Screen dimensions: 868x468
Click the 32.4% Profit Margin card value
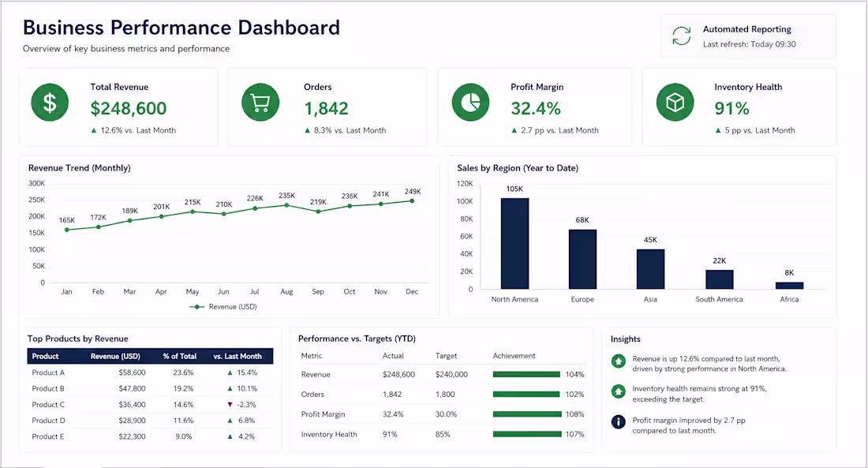536,109
